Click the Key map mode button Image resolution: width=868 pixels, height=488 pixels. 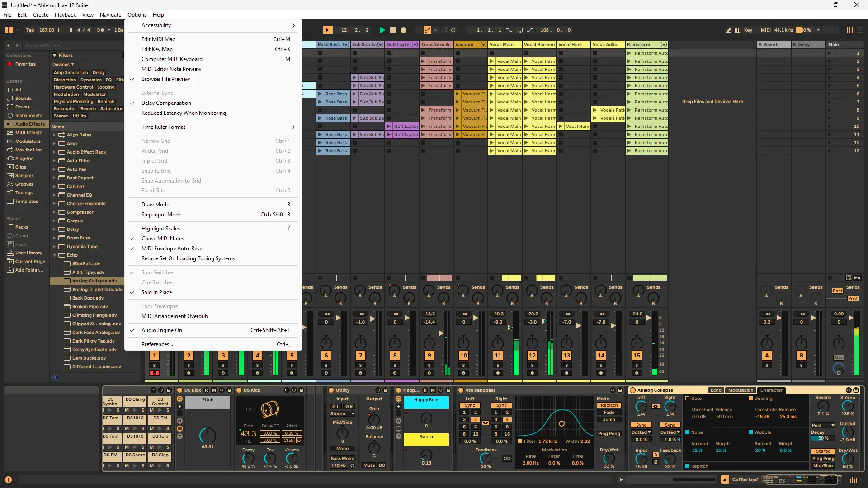click(748, 30)
